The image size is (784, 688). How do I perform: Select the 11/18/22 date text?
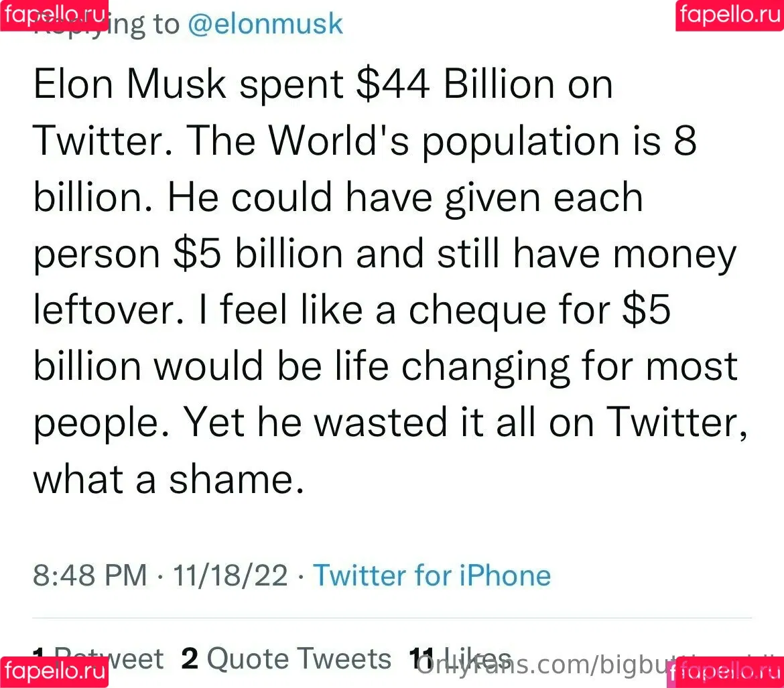231,575
